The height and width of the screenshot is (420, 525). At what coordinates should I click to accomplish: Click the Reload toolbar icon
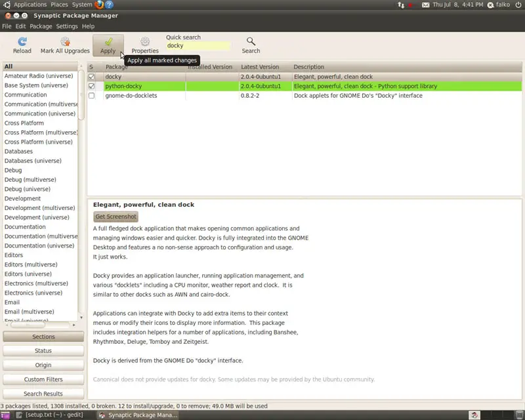point(22,45)
